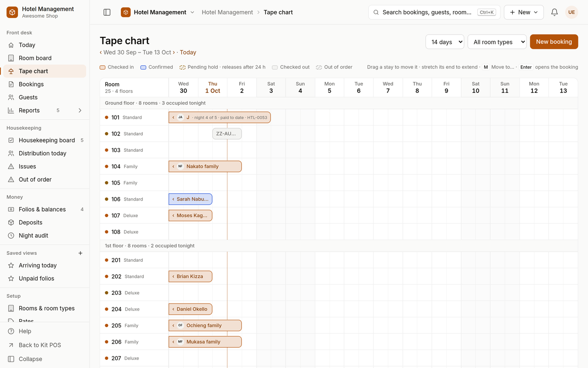The image size is (588, 368).
Task: Click the New booking button
Action: [554, 42]
